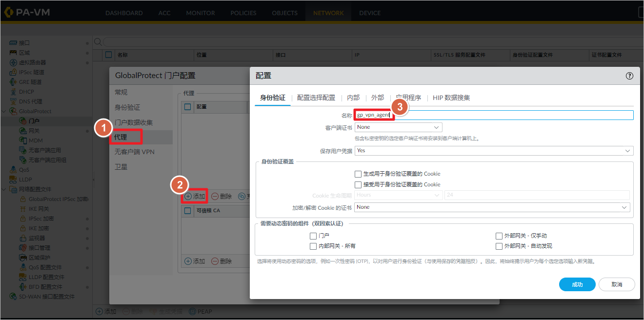
Task: Click the 无客户端应用 icon
Action: (23, 150)
